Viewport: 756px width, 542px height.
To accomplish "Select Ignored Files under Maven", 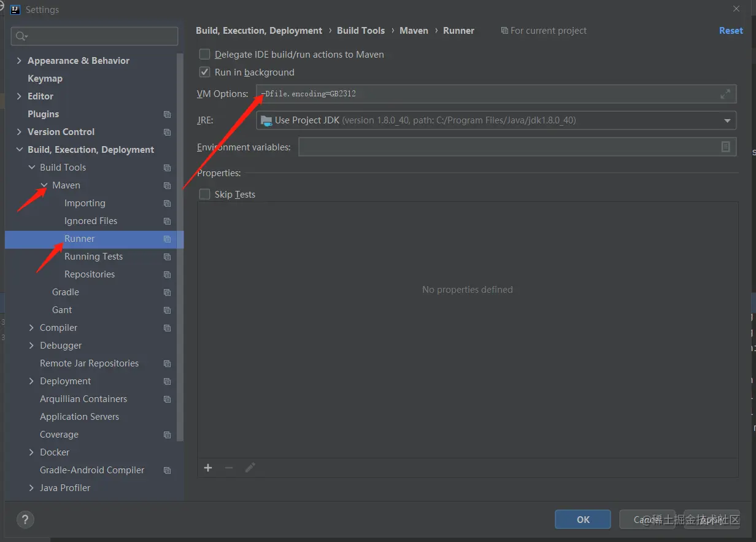I will click(x=91, y=221).
